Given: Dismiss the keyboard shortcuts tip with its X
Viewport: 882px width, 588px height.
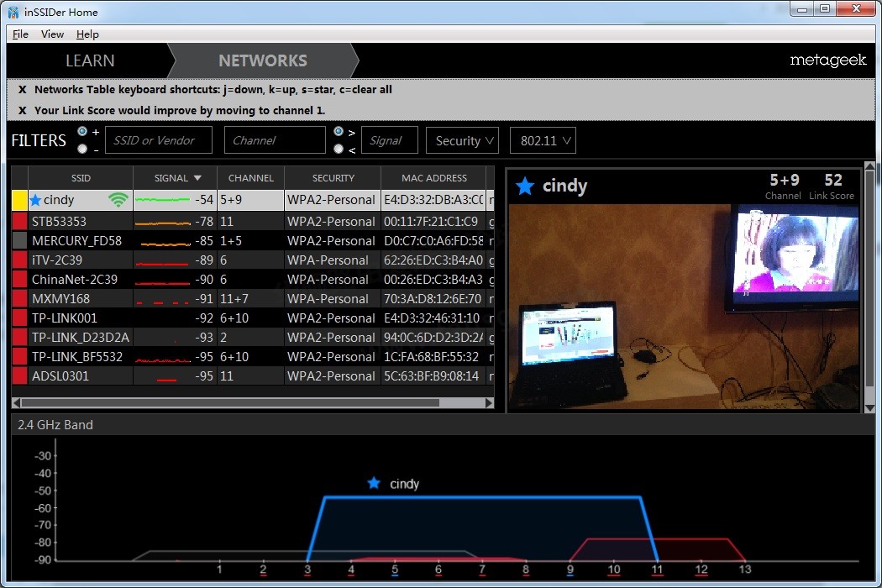Looking at the screenshot, I should point(23,90).
